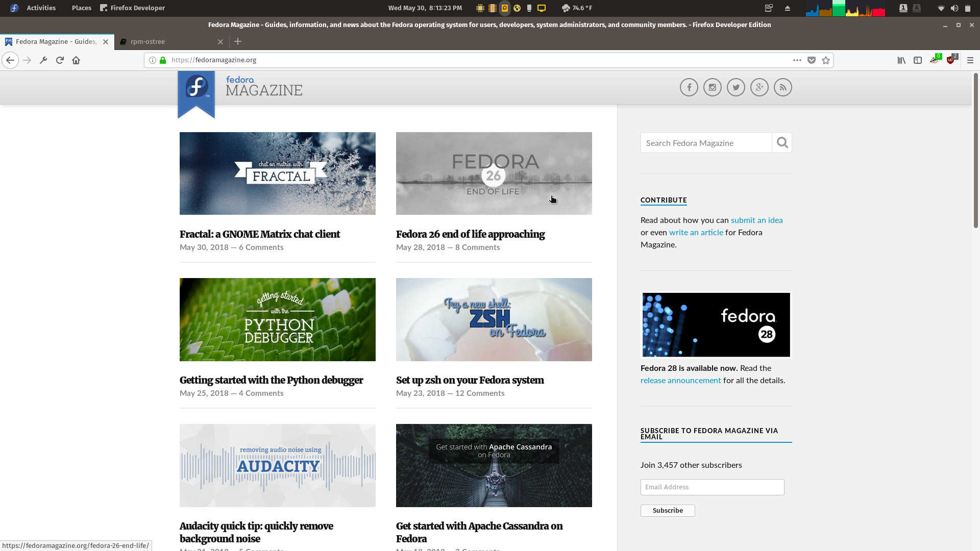Open the 6 Comments link
980x551 pixels.
(x=261, y=247)
